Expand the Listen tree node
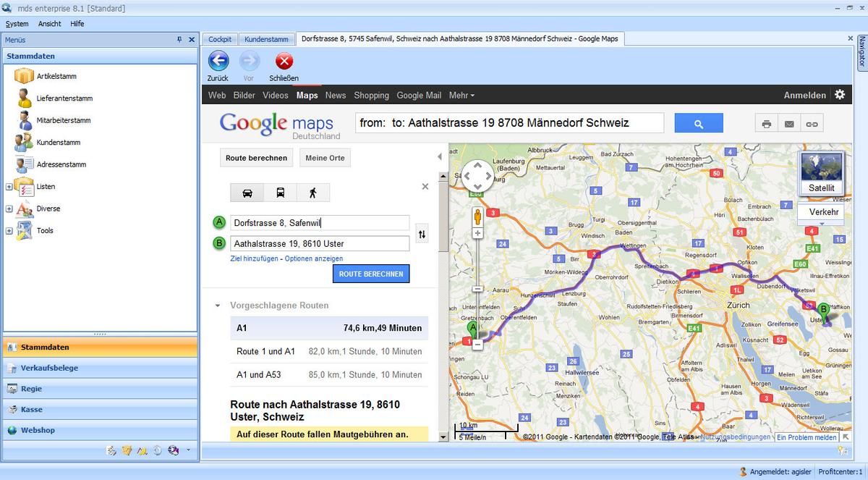Viewport: 868px width, 480px height. point(9,187)
